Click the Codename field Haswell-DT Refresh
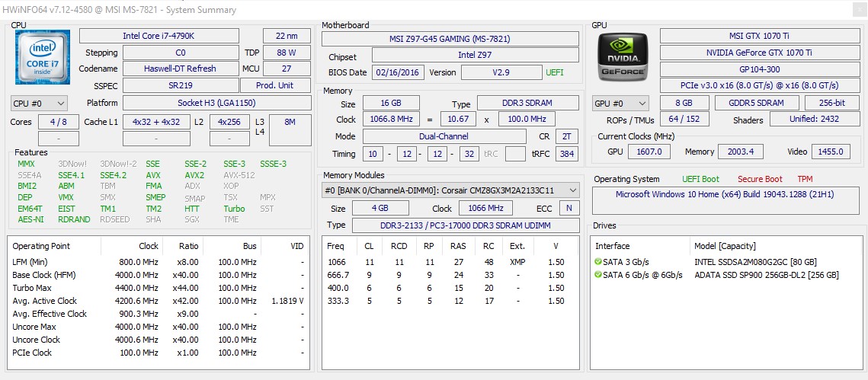The width and height of the screenshot is (868, 380). 181,69
